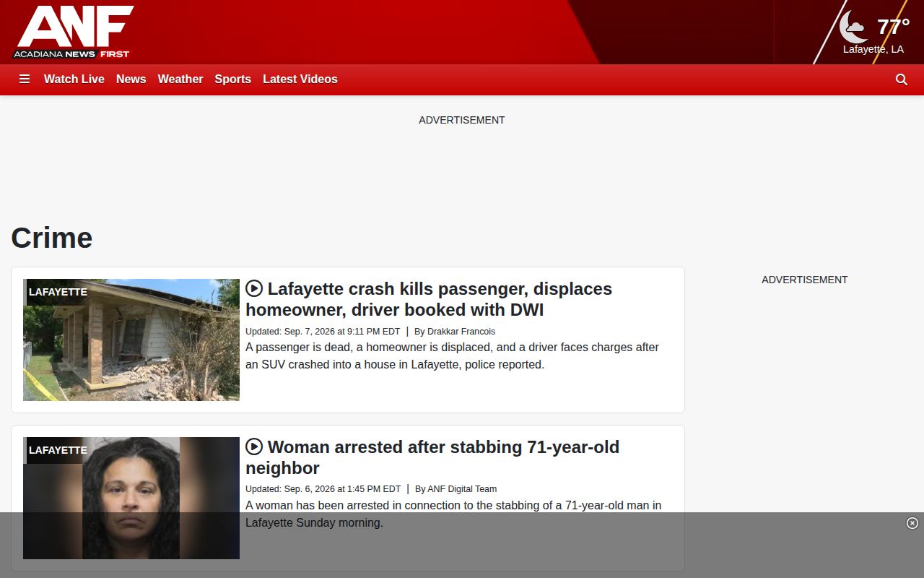The image size is (924, 578).
Task: Click the damaged house crash thumbnail
Action: pyautogui.click(x=131, y=340)
